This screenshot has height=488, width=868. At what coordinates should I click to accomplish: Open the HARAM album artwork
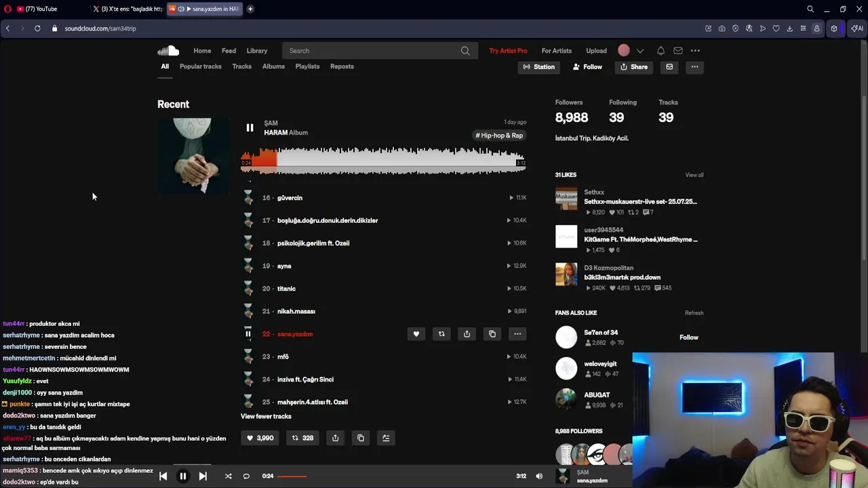click(193, 156)
